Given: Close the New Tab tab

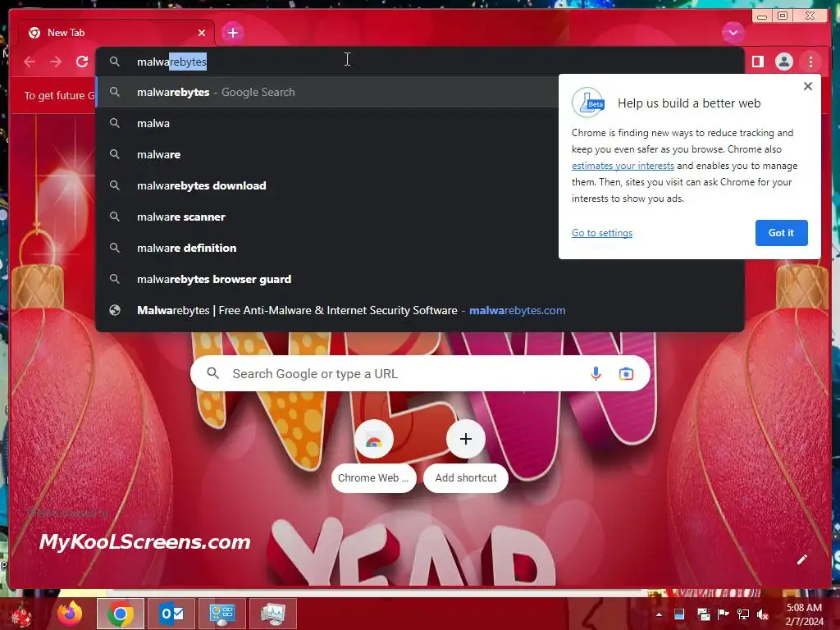Looking at the screenshot, I should pos(202,33).
